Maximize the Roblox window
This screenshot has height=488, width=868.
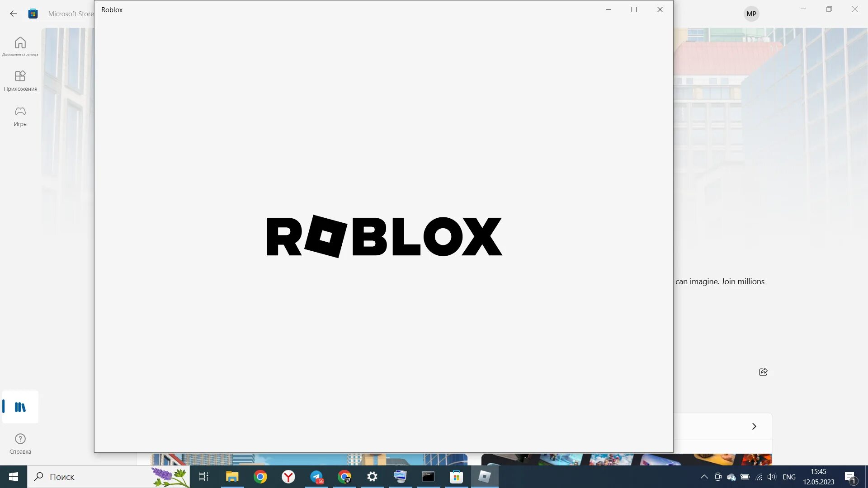coord(634,9)
